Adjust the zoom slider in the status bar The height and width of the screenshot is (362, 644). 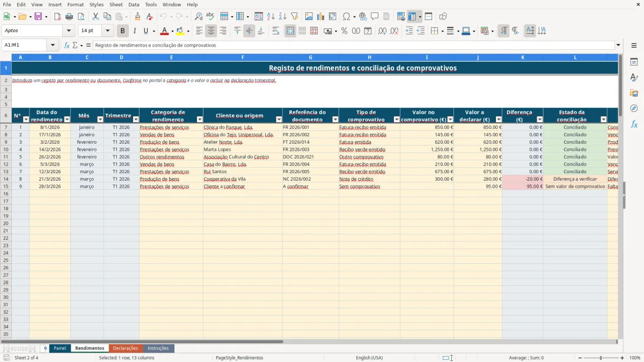601,358
